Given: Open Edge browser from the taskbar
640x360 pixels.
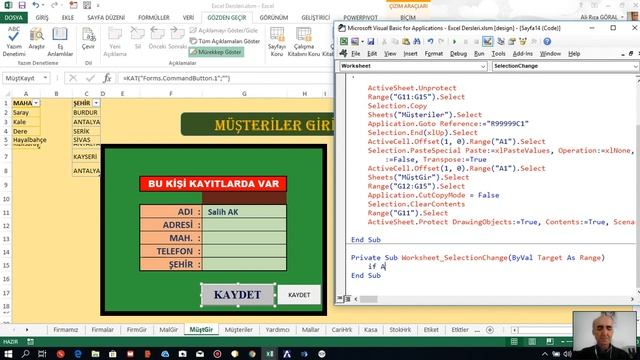Looking at the screenshot, I should [78, 353].
